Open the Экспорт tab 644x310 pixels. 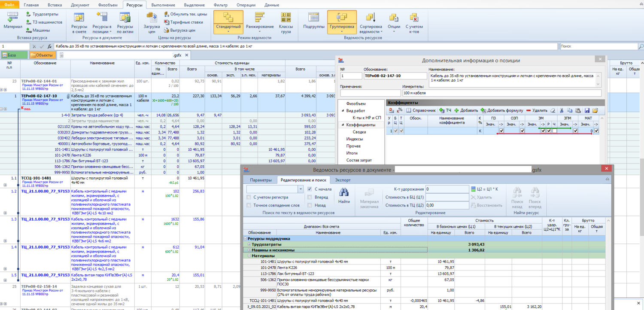(343, 180)
